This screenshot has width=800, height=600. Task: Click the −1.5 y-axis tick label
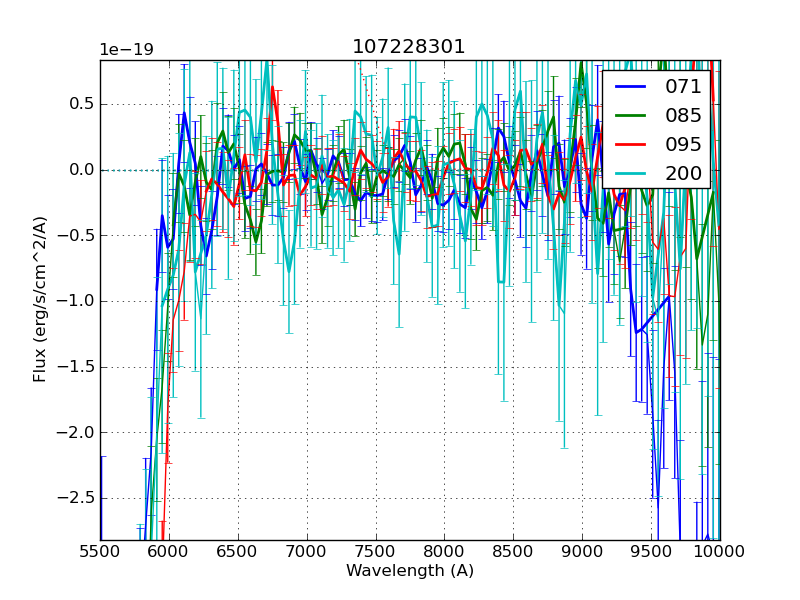click(76, 367)
